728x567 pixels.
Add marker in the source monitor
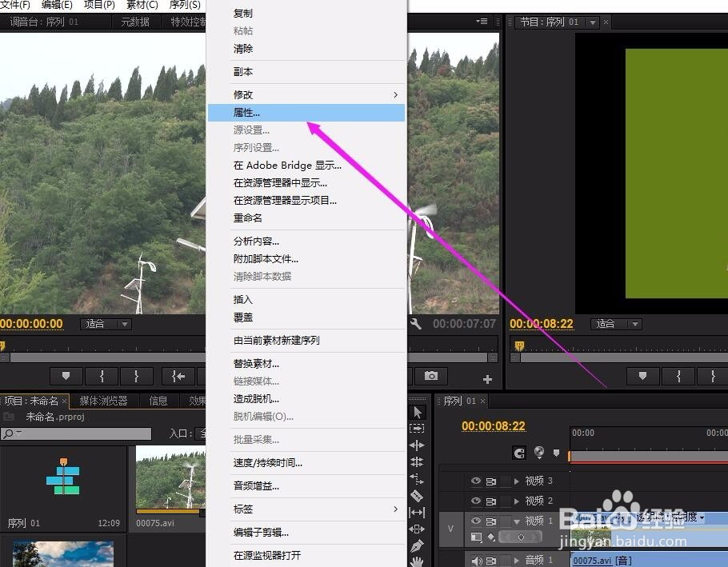click(x=66, y=376)
